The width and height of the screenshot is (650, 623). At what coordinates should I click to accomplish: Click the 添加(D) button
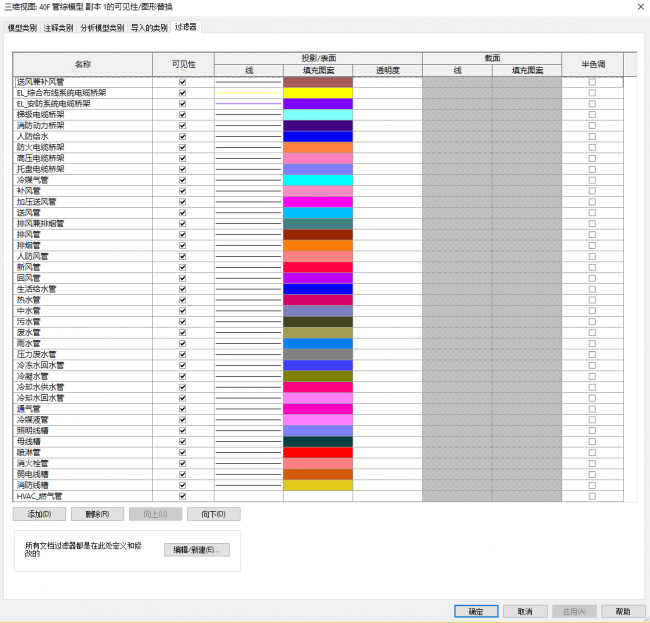(40, 514)
